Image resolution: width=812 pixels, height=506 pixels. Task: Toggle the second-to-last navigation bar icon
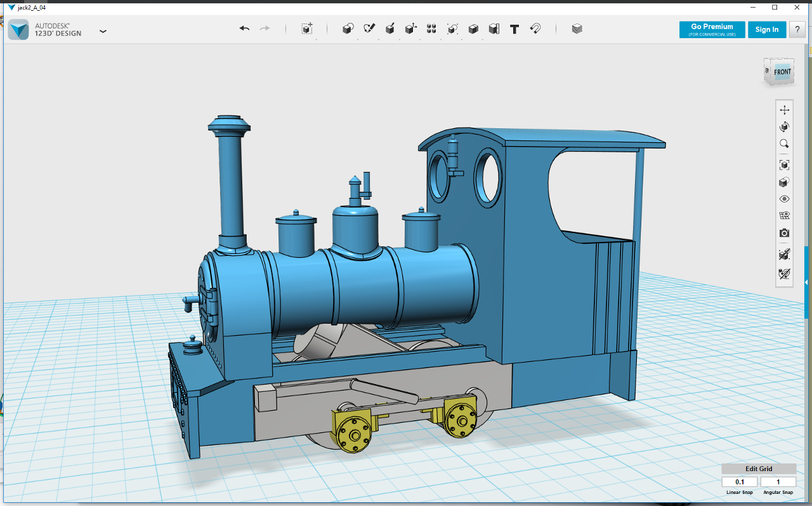(784, 255)
